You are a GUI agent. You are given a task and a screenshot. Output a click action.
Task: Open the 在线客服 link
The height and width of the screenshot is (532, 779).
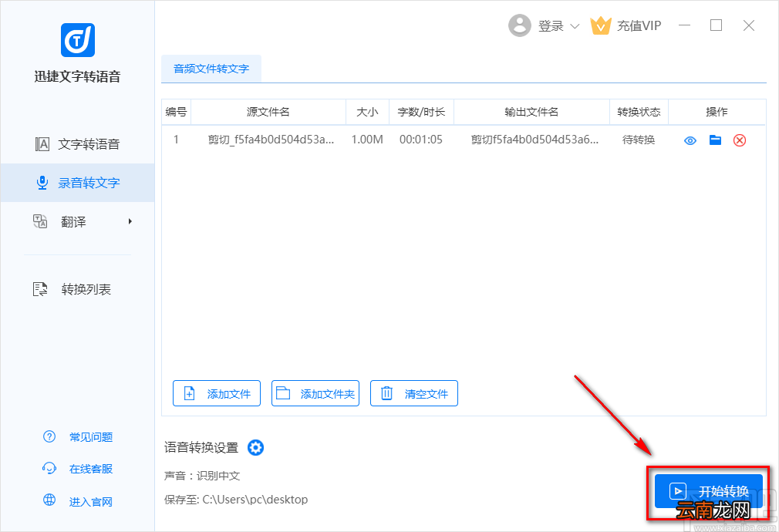[x=91, y=469]
